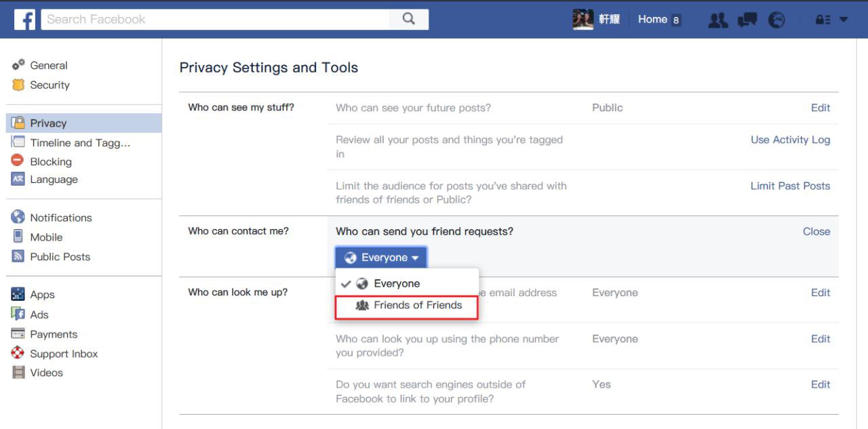868x429 pixels.
Task: Click the Notifications globe icon in sidebar
Action: pos(18,217)
